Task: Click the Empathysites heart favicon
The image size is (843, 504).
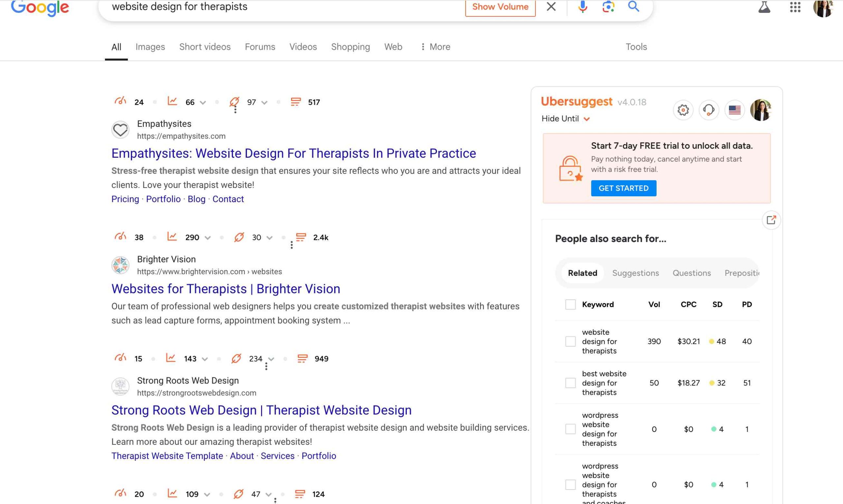Action: [120, 130]
